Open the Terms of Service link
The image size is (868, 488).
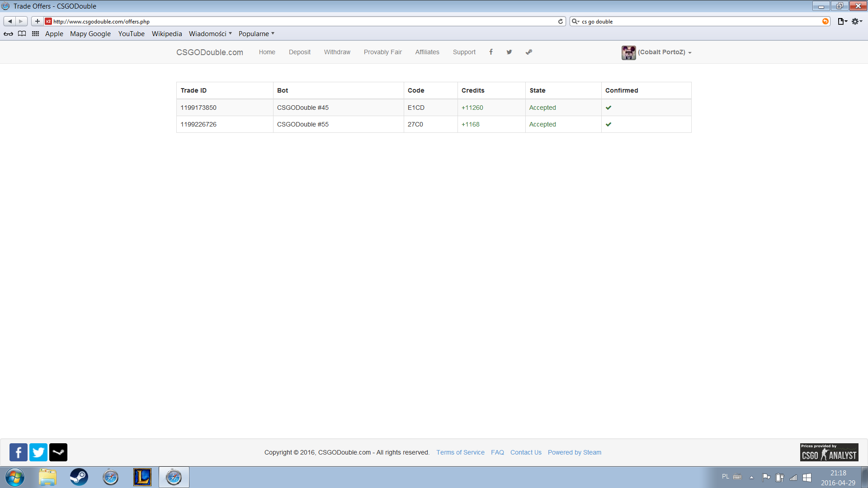click(x=460, y=452)
